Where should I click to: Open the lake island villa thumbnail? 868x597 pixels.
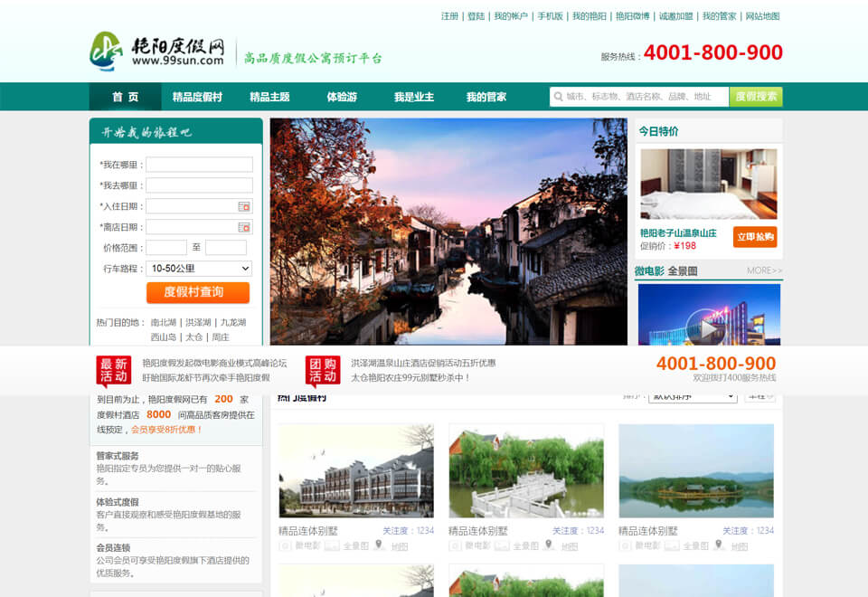[696, 471]
